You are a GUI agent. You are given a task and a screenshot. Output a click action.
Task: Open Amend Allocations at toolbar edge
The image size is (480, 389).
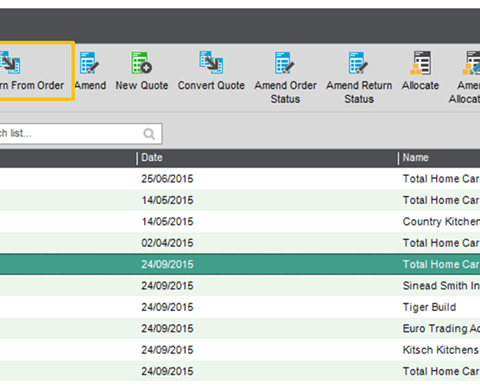[x=465, y=77]
